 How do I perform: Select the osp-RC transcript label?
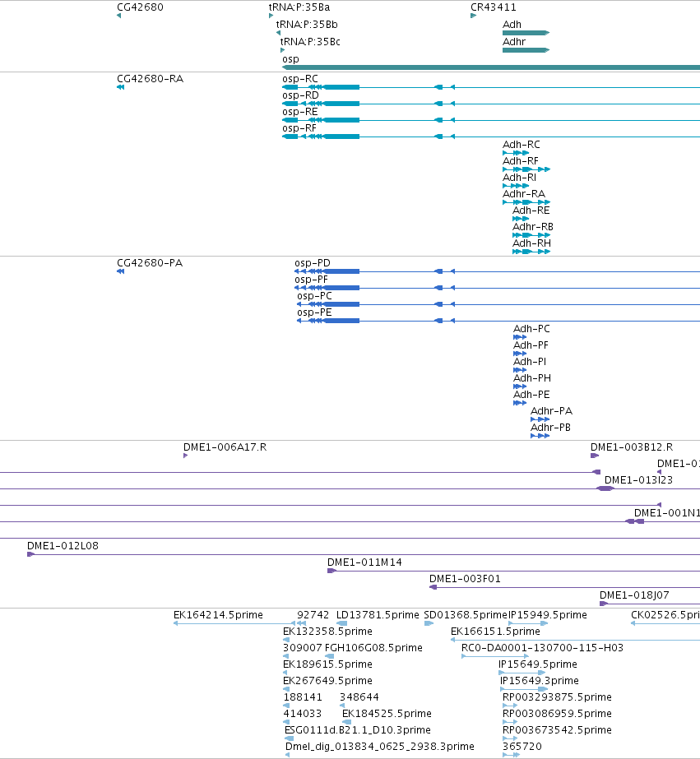click(300, 79)
